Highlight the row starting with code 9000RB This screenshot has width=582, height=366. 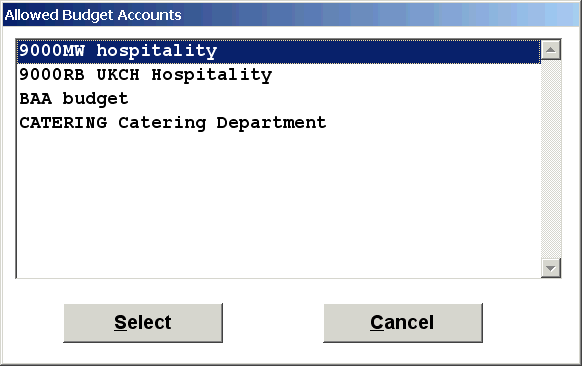pos(279,75)
